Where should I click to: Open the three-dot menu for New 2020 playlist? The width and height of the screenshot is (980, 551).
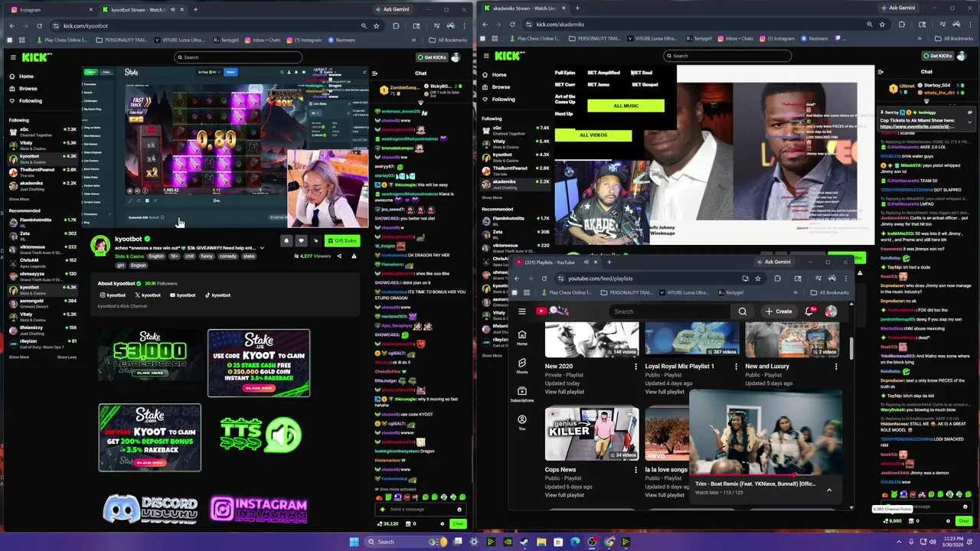pos(635,367)
